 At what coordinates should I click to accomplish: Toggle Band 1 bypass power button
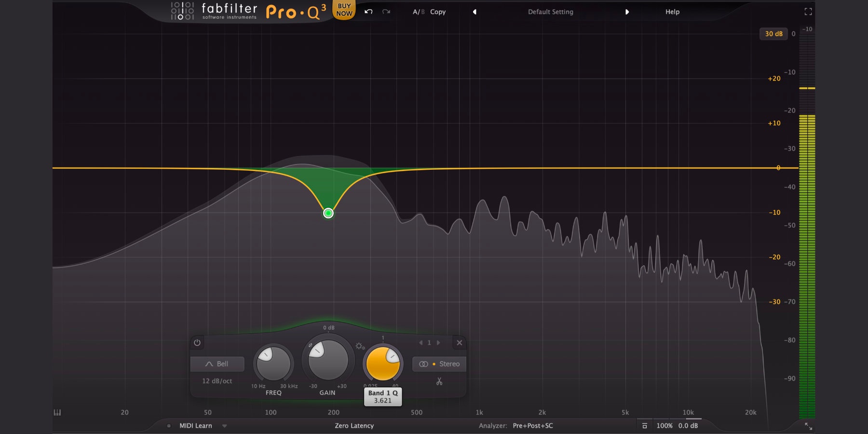198,344
